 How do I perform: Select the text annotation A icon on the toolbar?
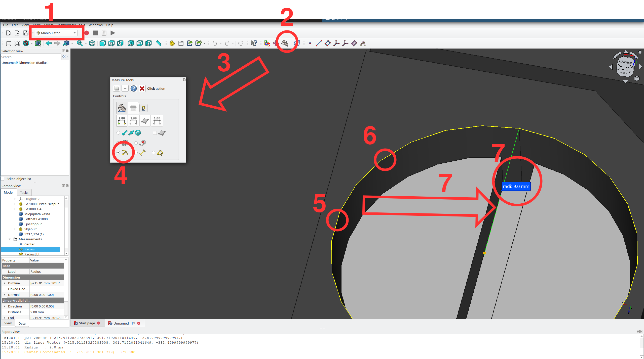tap(363, 43)
